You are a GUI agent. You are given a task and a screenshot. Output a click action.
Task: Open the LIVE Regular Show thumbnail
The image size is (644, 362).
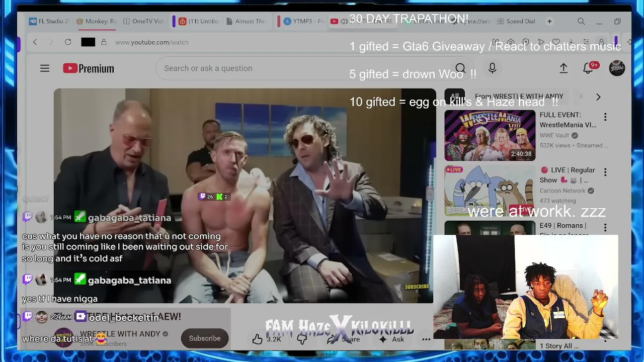click(x=490, y=191)
